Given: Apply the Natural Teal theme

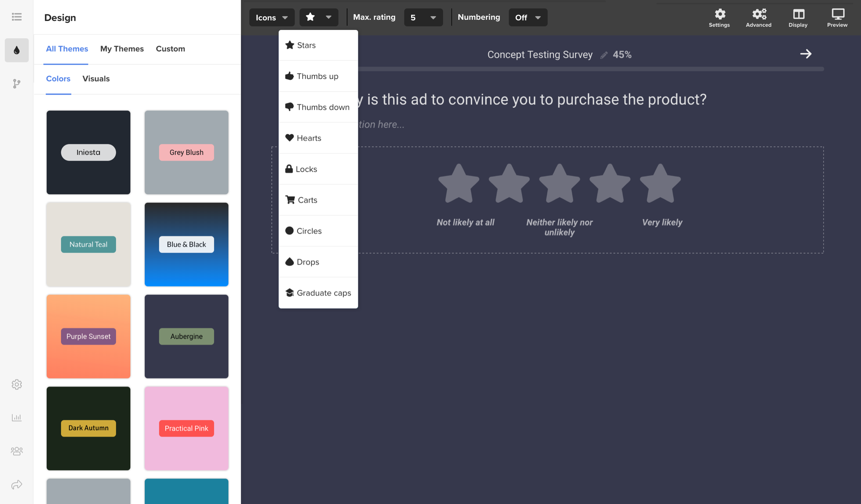Looking at the screenshot, I should point(88,244).
